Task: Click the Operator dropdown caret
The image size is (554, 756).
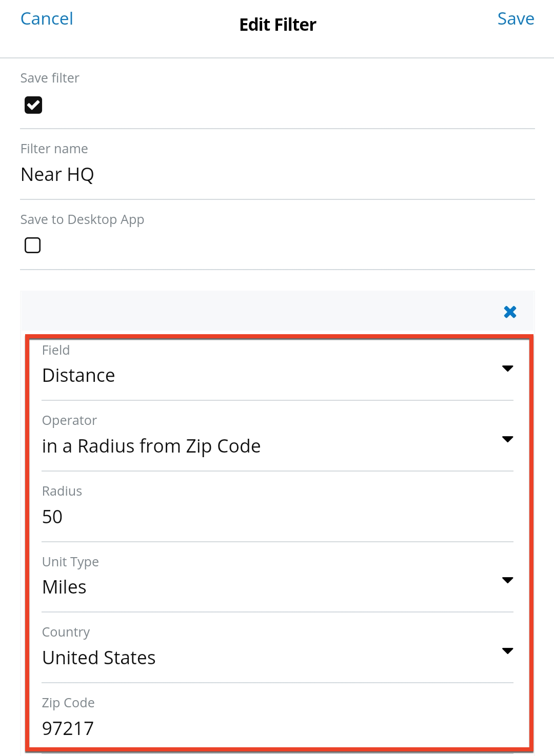Action: (508, 439)
